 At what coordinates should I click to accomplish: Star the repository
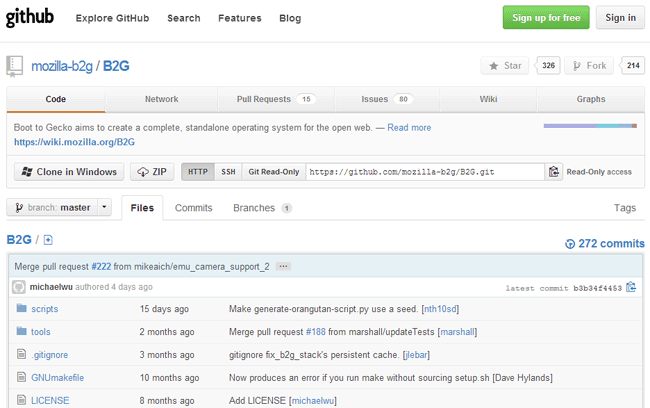(505, 66)
